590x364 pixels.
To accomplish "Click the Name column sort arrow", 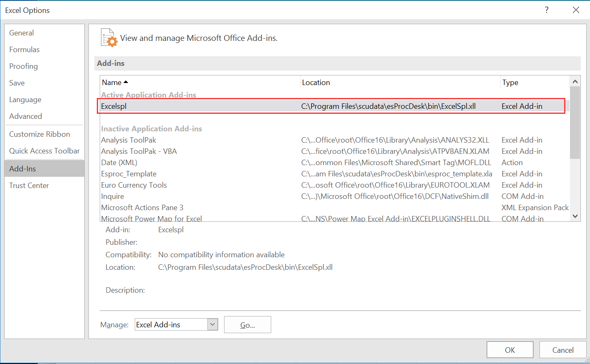I will coord(126,82).
